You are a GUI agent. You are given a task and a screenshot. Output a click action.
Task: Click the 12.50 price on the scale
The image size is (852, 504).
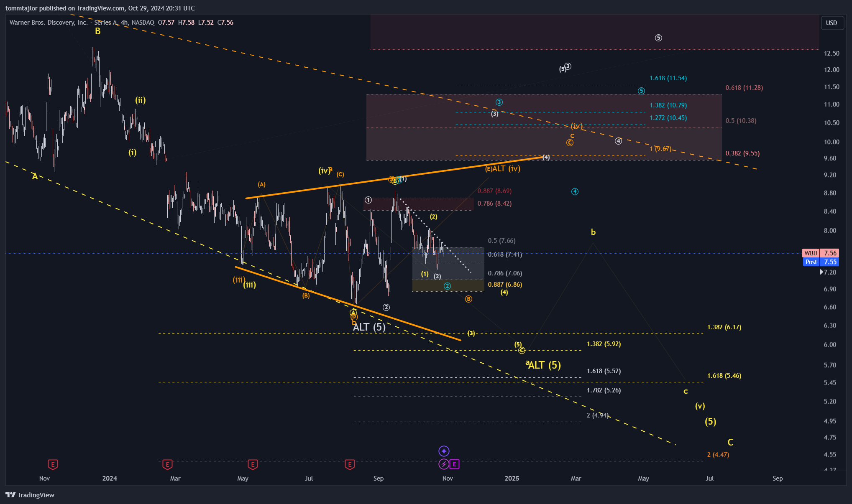tap(832, 53)
